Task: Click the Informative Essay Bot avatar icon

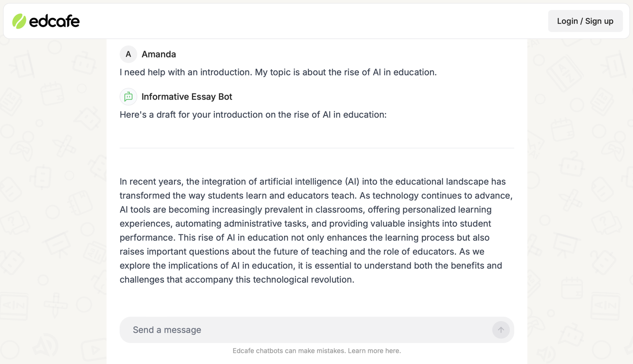Action: [x=128, y=97]
